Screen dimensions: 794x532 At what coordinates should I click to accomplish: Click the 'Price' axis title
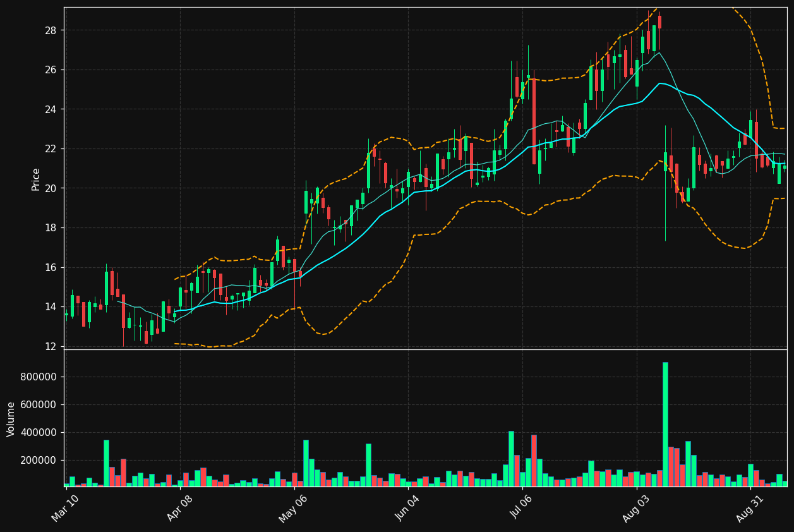click(x=36, y=179)
